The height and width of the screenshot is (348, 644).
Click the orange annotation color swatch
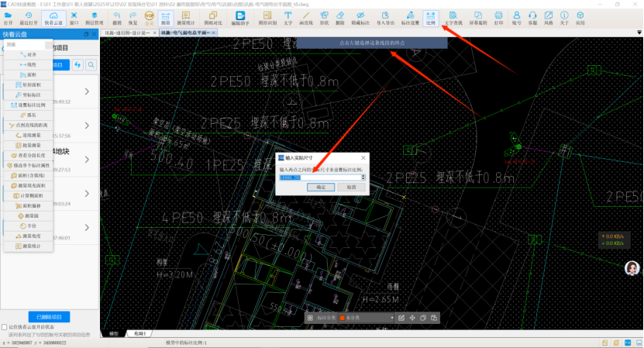point(342,318)
